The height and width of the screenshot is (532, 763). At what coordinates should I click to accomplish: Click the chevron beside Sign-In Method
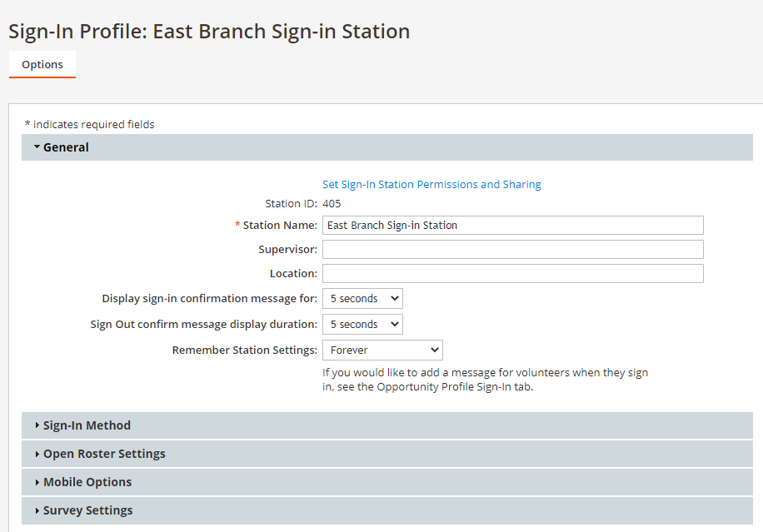click(x=37, y=425)
